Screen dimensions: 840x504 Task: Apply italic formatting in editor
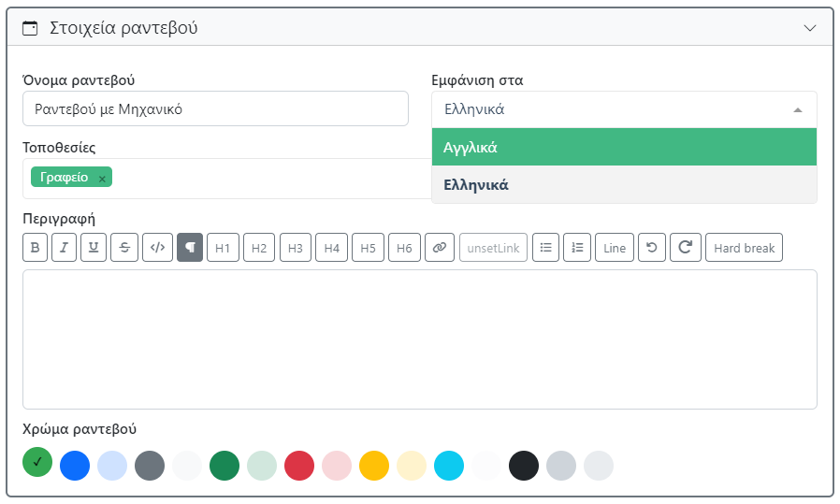[x=64, y=248]
